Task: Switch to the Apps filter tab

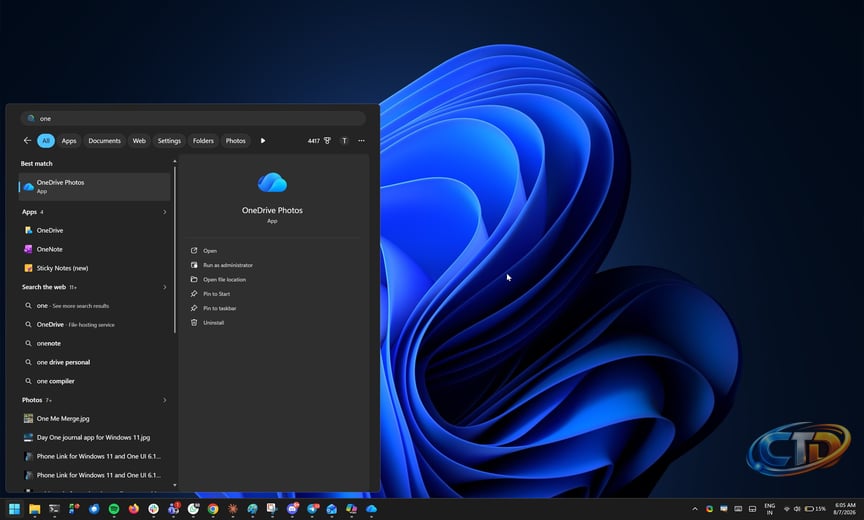Action: (x=69, y=140)
